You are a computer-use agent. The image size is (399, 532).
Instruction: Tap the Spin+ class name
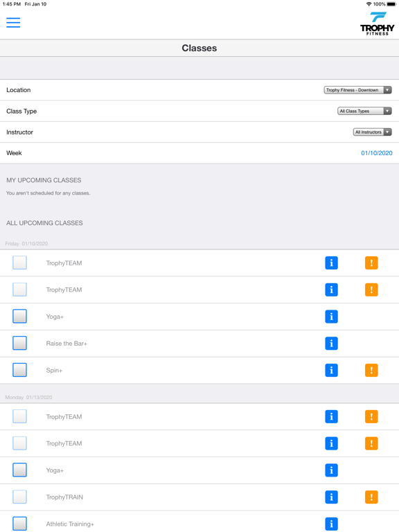tap(54, 370)
